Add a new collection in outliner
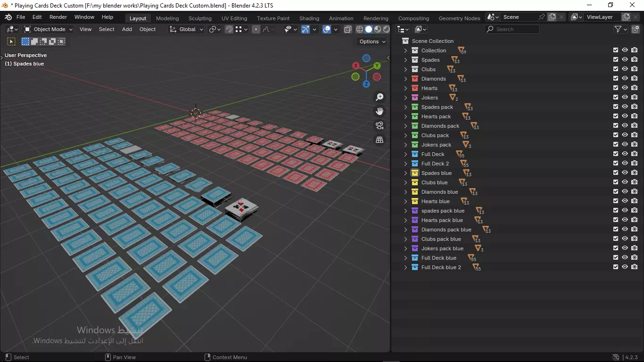The image size is (644, 362). [x=636, y=29]
